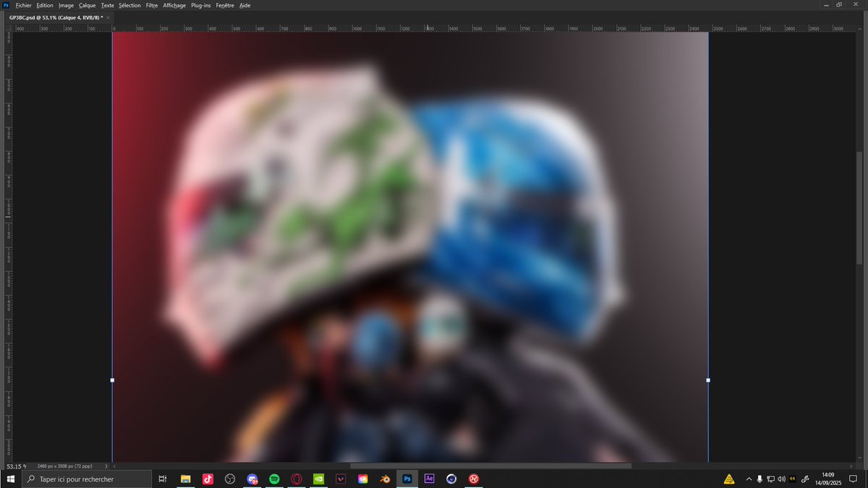The image size is (868, 488).
Task: Expand the status bar info arrow
Action: [x=106, y=466]
